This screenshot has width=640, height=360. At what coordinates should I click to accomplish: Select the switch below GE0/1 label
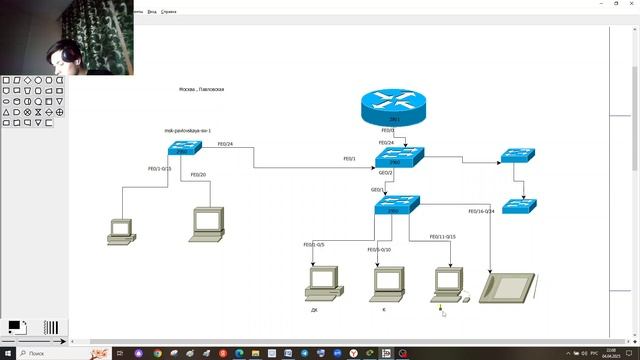coord(397,205)
